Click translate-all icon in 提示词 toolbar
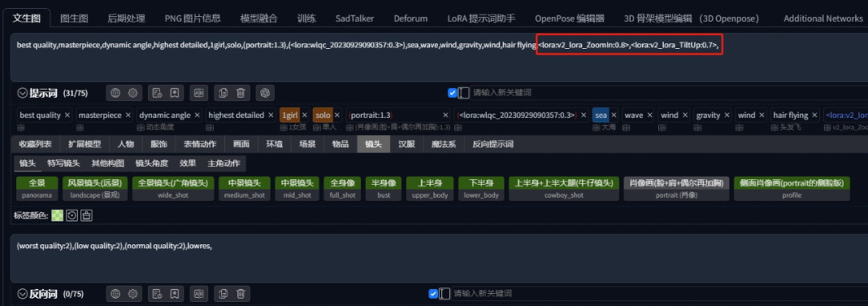The image size is (868, 306). (199, 93)
